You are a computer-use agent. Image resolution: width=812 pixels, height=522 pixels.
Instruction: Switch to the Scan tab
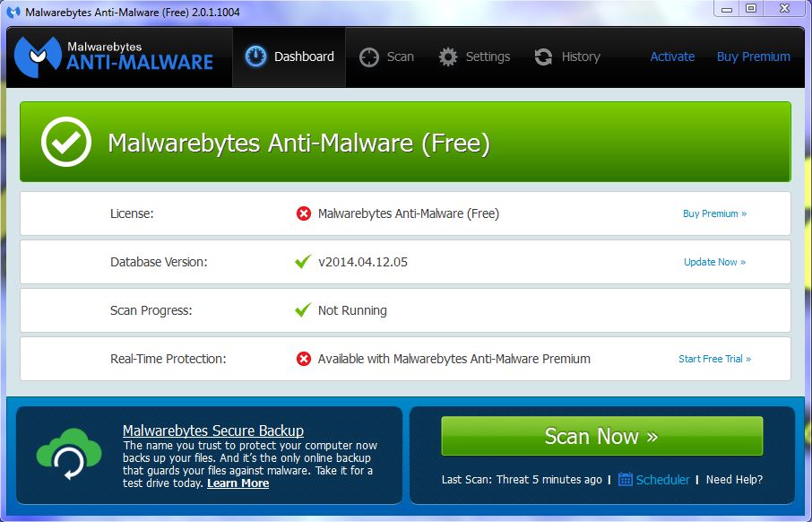pyautogui.click(x=386, y=57)
